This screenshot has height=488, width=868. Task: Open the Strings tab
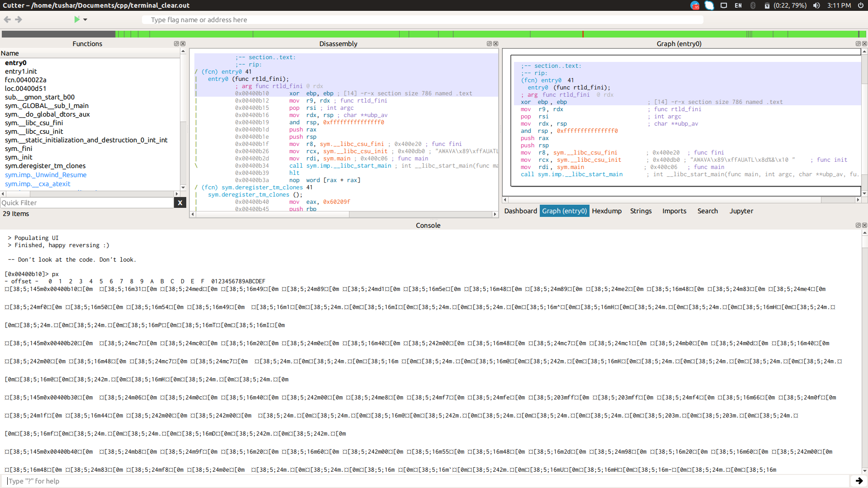[x=641, y=211]
